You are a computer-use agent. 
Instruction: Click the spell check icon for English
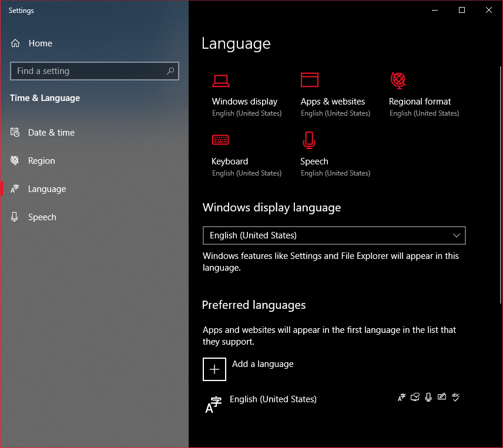(455, 397)
